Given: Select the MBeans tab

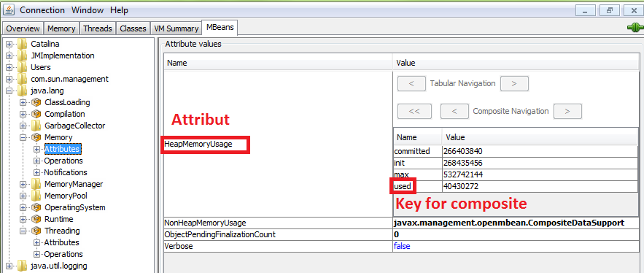Looking at the screenshot, I should pos(220,28).
